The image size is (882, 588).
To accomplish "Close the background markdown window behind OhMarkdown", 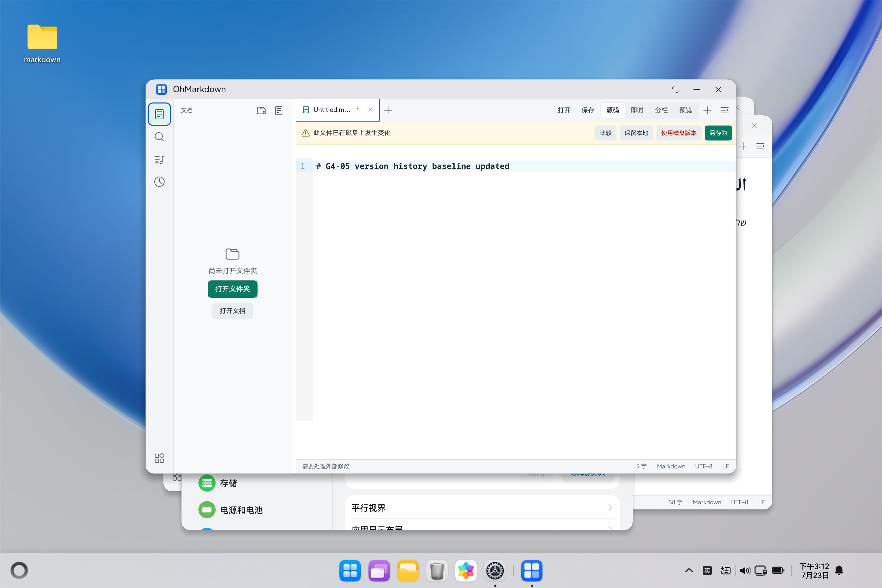I will [754, 126].
